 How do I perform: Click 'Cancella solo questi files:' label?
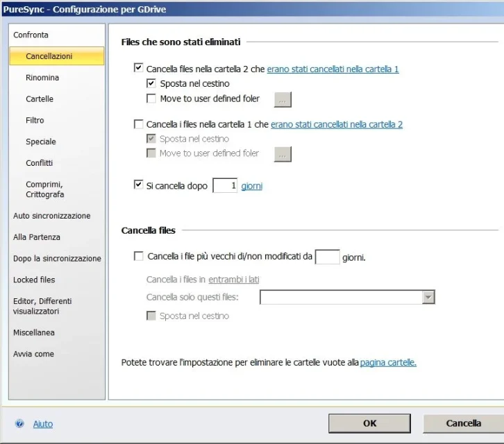click(x=192, y=297)
